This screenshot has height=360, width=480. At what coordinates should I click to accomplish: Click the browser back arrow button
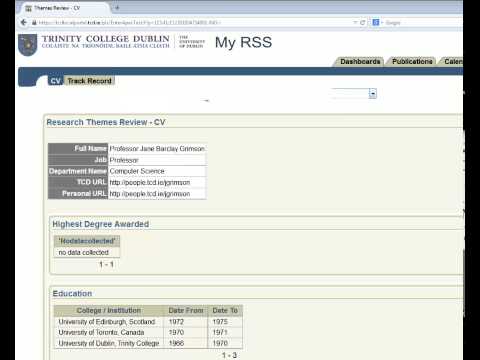(24, 22)
